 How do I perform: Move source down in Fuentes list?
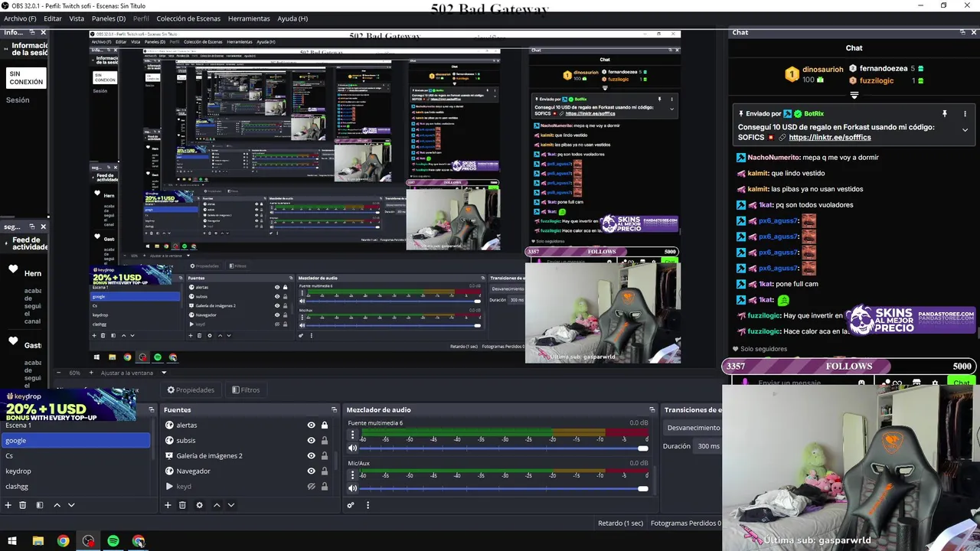coord(230,505)
